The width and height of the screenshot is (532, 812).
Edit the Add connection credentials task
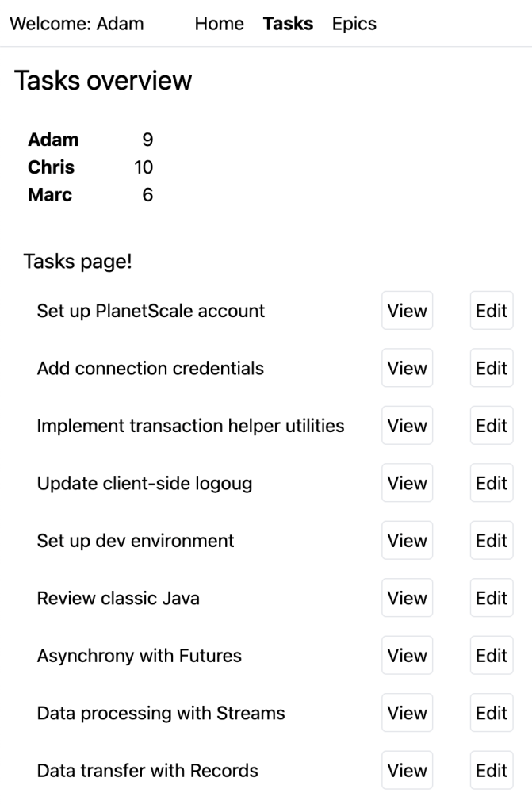492,368
